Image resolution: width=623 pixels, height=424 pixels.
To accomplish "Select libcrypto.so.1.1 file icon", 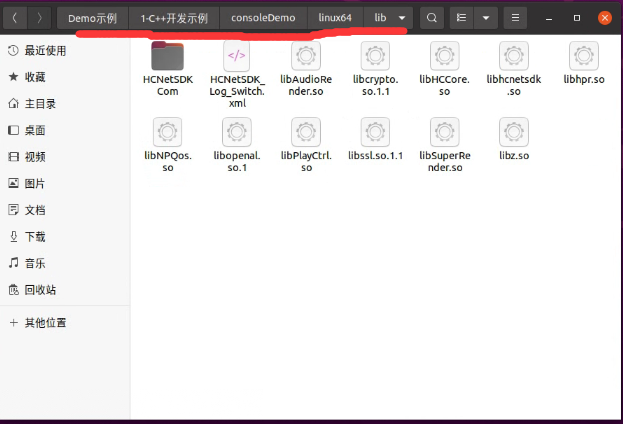I will pos(375,56).
